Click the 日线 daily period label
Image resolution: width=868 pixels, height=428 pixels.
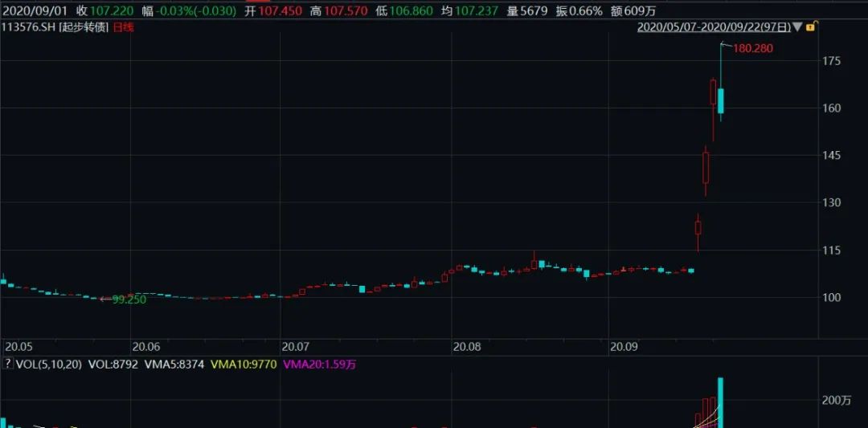122,27
